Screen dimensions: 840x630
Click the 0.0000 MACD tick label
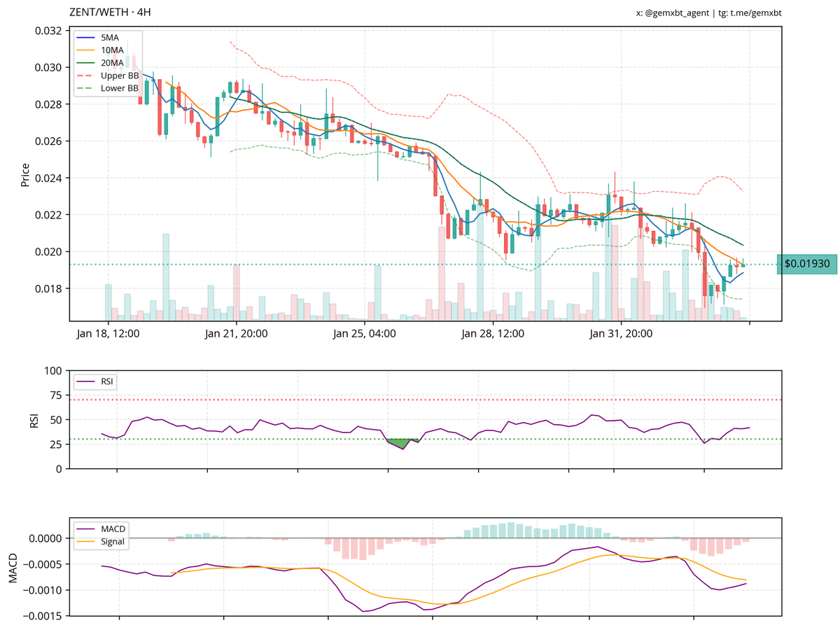[x=46, y=538]
